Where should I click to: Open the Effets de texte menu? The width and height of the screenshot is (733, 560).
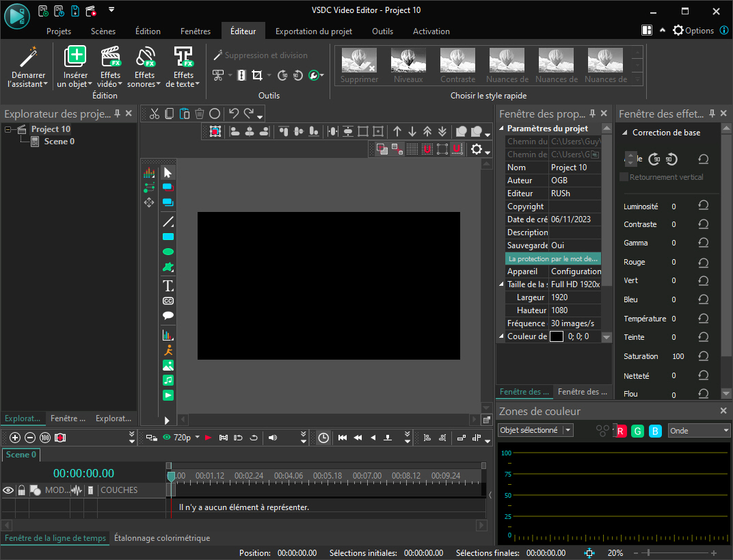click(x=183, y=67)
